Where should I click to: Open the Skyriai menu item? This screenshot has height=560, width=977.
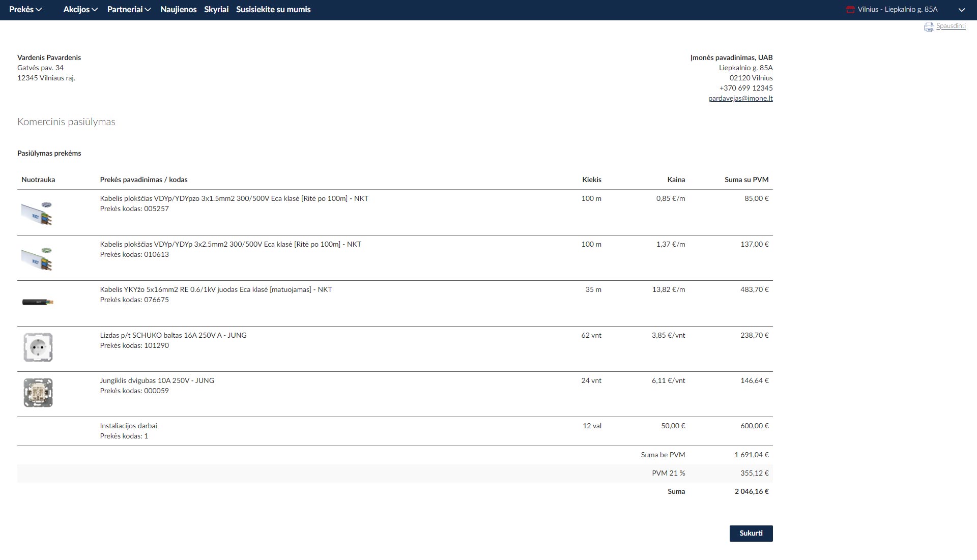[216, 10]
